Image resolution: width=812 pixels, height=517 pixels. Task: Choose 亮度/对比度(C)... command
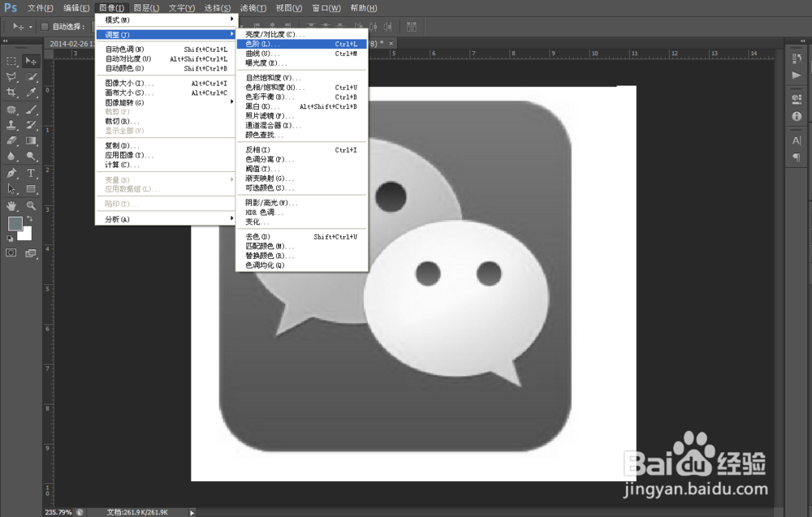301,34
